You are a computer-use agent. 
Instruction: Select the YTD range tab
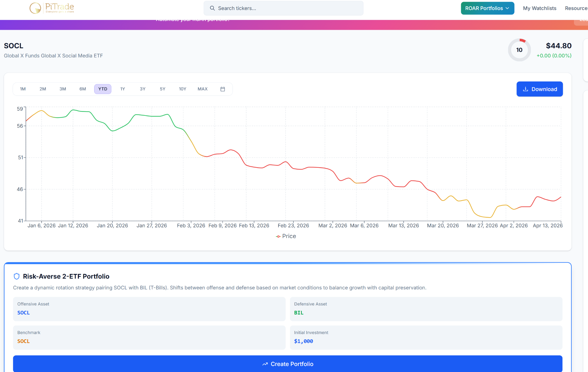click(x=102, y=89)
